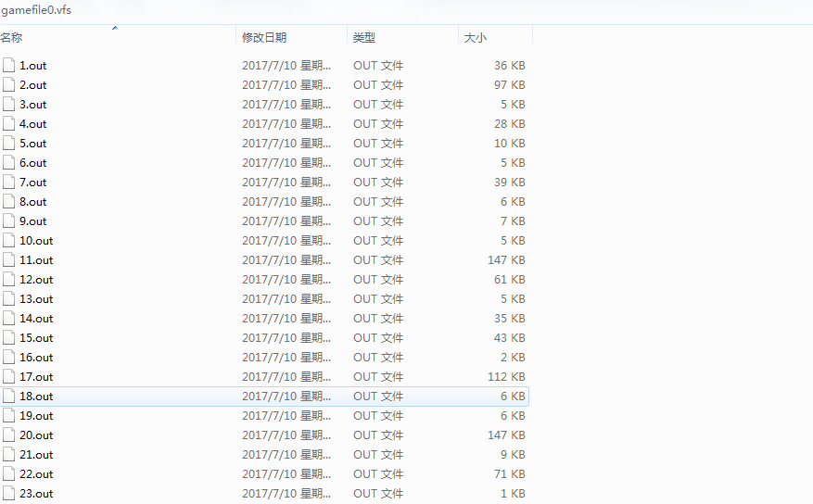Select the file name 21.out
This screenshot has height=504, width=813.
click(36, 455)
